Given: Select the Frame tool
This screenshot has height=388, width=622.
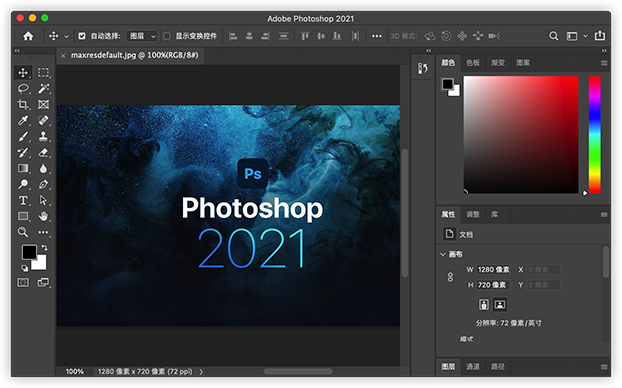Looking at the screenshot, I should click(43, 104).
